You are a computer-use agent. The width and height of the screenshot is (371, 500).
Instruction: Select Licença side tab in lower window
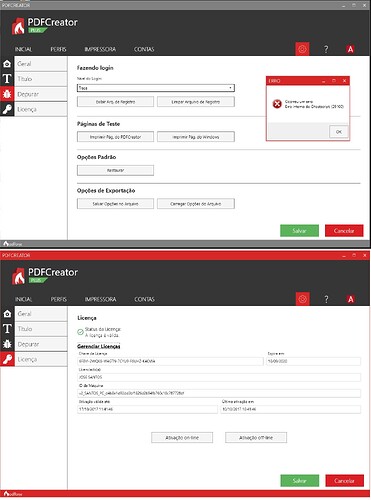tap(41, 359)
